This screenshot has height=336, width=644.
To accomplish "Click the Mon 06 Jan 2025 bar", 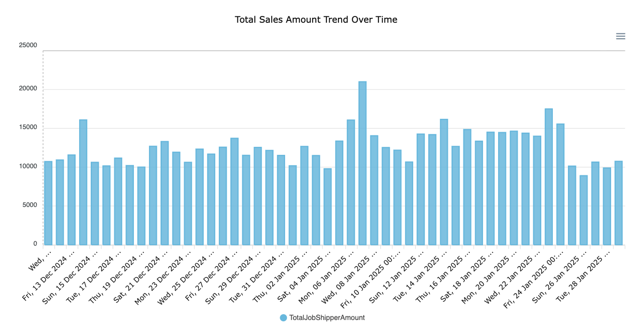I will [x=351, y=182].
